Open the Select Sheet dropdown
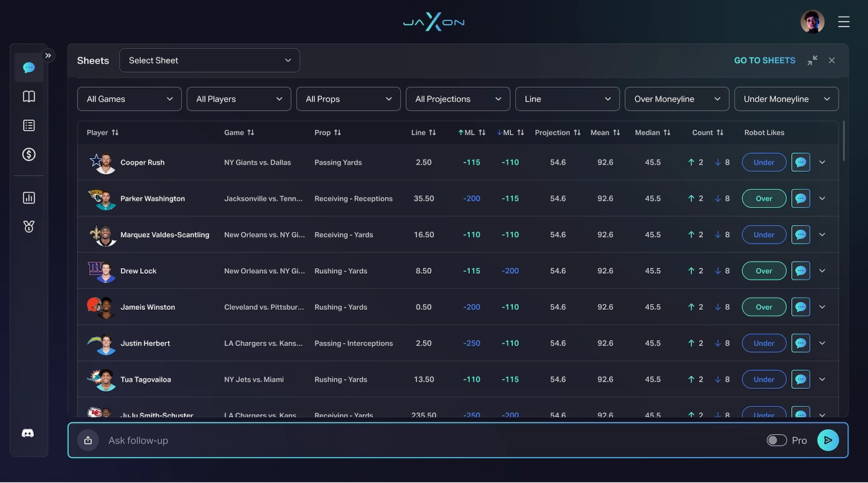This screenshot has height=483, width=868. point(209,60)
